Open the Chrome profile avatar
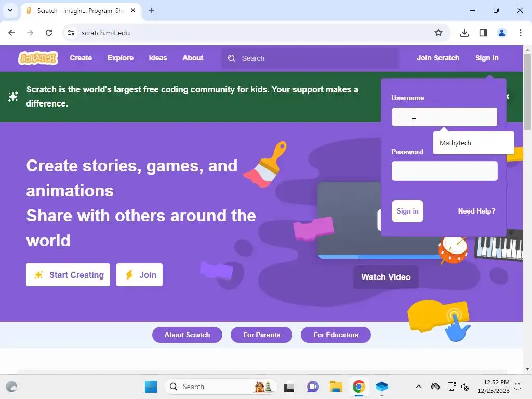Viewport: 532px width, 399px height. pyautogui.click(x=502, y=33)
